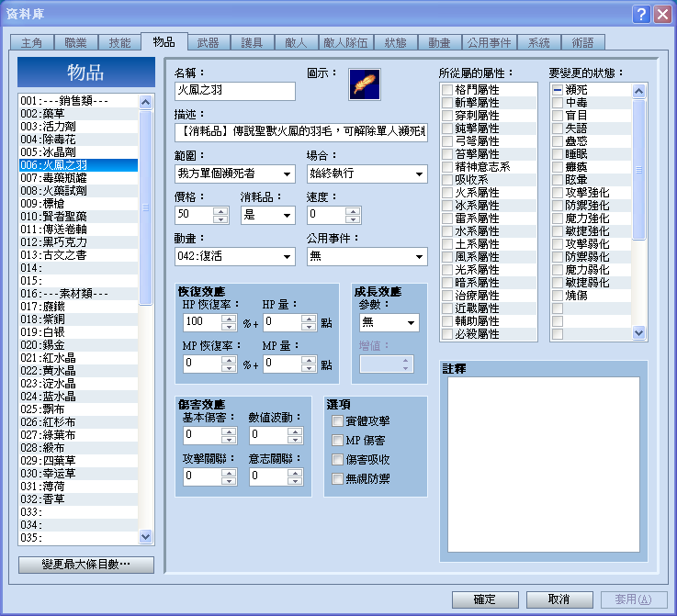This screenshot has height=616, width=677.
Task: Expand the 公用事件 dropdown
Action: [x=367, y=256]
